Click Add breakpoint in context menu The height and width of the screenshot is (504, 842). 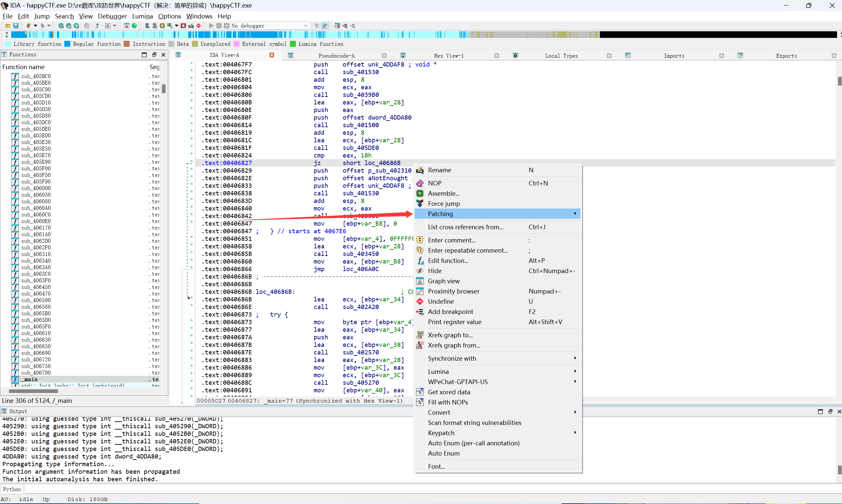point(450,312)
